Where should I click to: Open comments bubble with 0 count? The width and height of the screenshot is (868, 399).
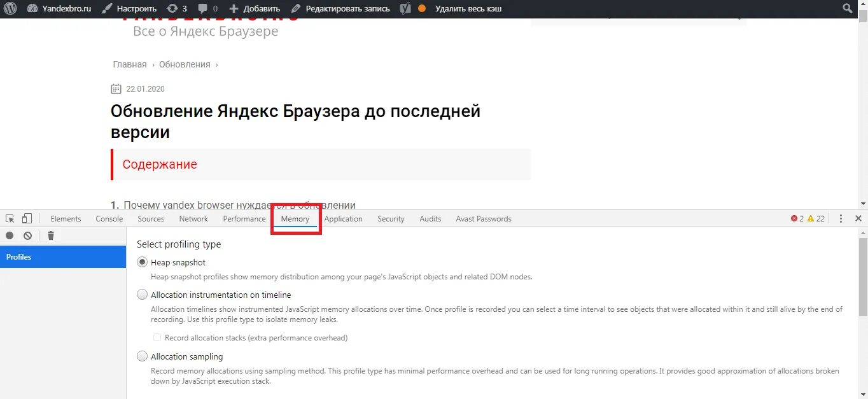(207, 9)
